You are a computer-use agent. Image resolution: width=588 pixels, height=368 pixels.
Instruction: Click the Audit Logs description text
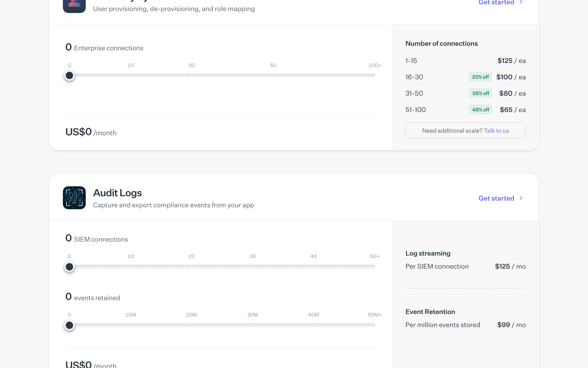click(174, 205)
